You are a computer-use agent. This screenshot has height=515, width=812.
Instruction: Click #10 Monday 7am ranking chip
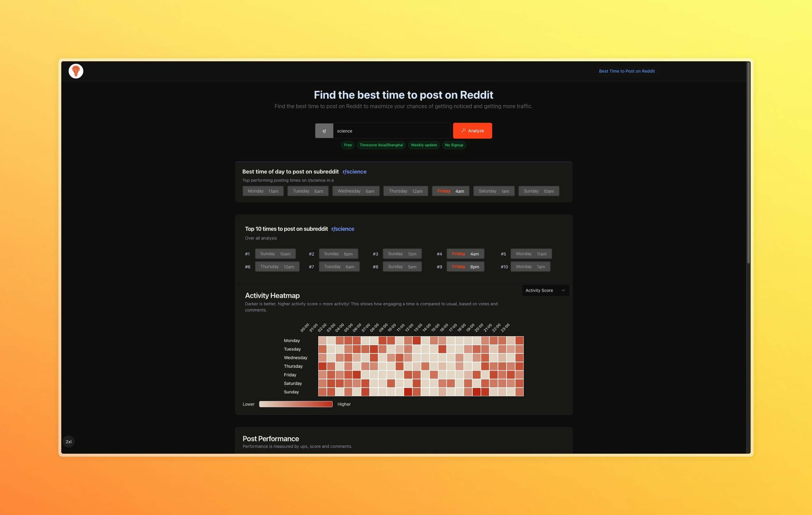click(530, 267)
